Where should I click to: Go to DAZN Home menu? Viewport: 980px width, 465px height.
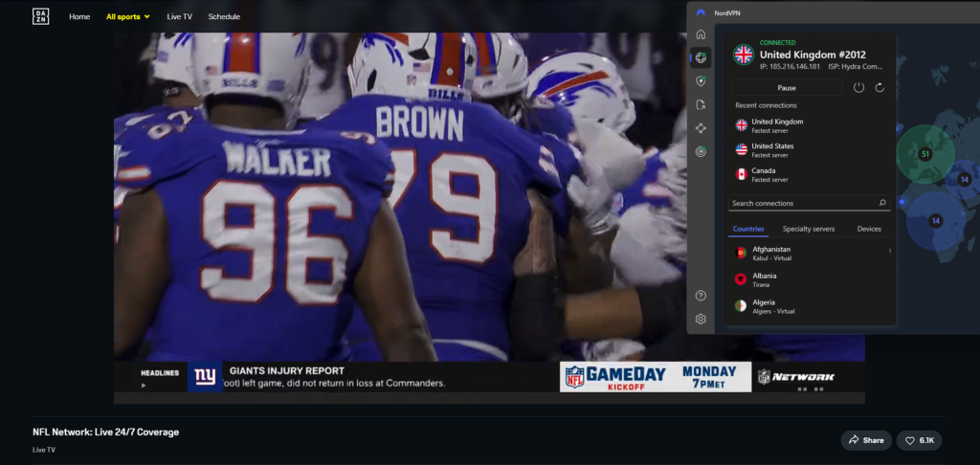[79, 17]
